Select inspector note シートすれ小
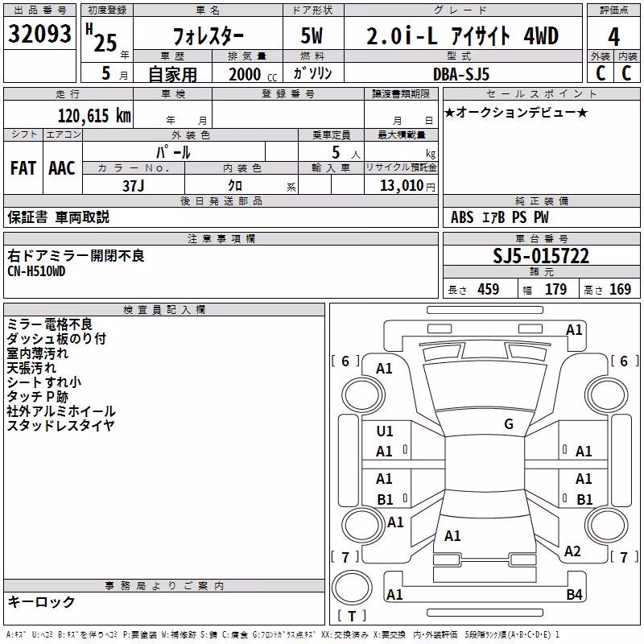The height and width of the screenshot is (644, 644). (x=44, y=382)
